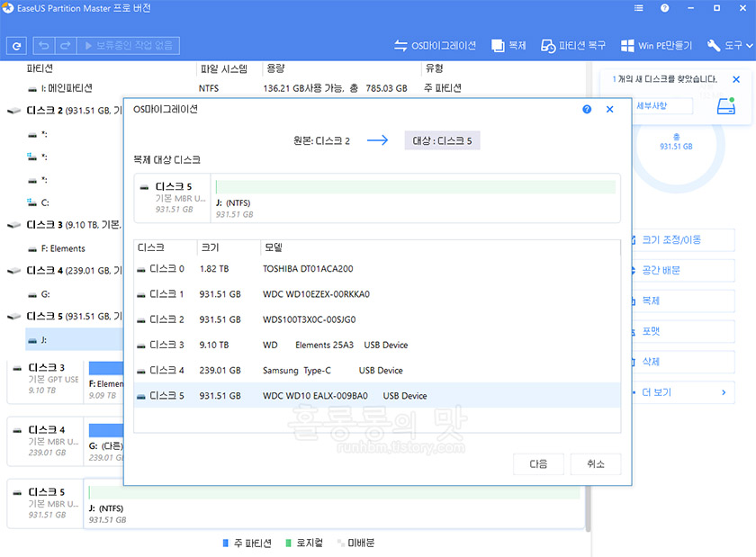Click the help icon in OS마이그레이션 dialog

coord(587,110)
